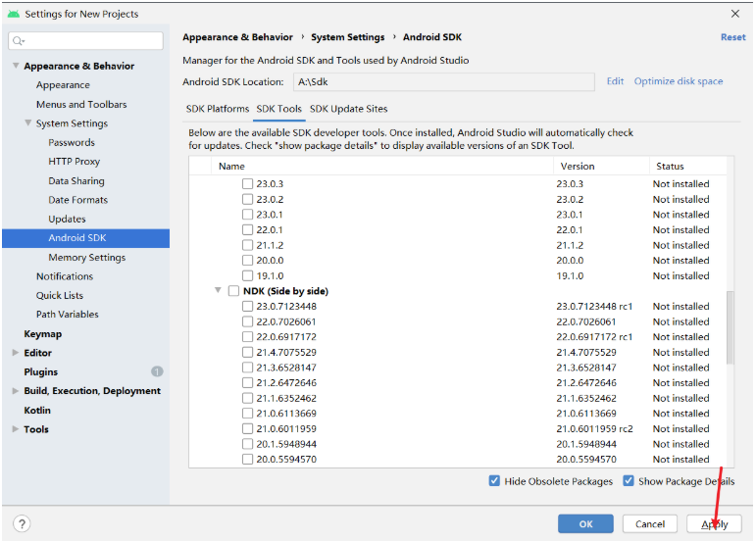756x541 pixels.
Task: Click Not installed status for 20.0.0
Action: click(680, 260)
